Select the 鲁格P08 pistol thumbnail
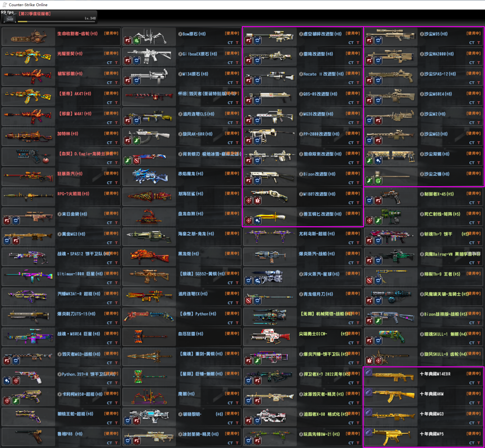Viewport: 485px width, 448px height. [x=28, y=437]
